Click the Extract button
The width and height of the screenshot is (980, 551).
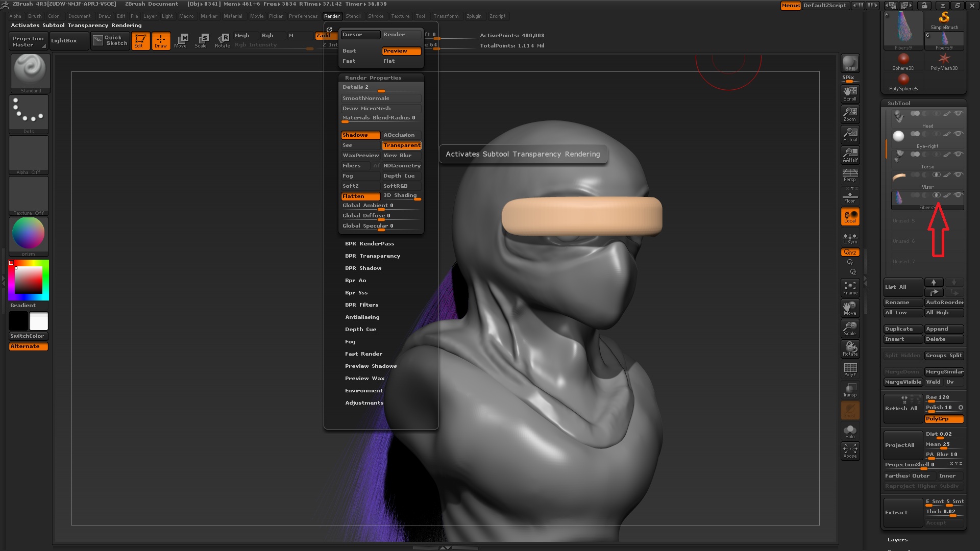tap(903, 513)
